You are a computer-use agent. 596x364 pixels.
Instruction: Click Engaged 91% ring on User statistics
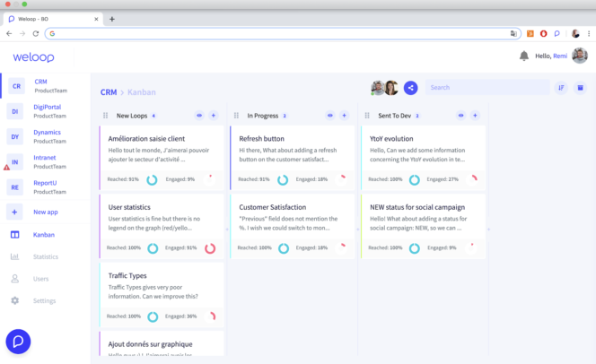tap(211, 248)
